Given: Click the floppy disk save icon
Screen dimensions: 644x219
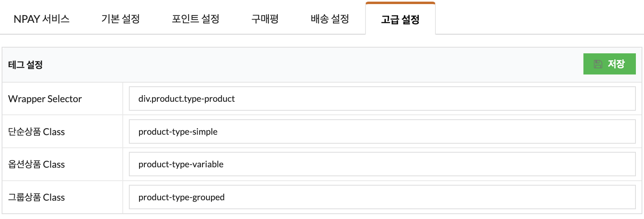Looking at the screenshot, I should tap(598, 64).
